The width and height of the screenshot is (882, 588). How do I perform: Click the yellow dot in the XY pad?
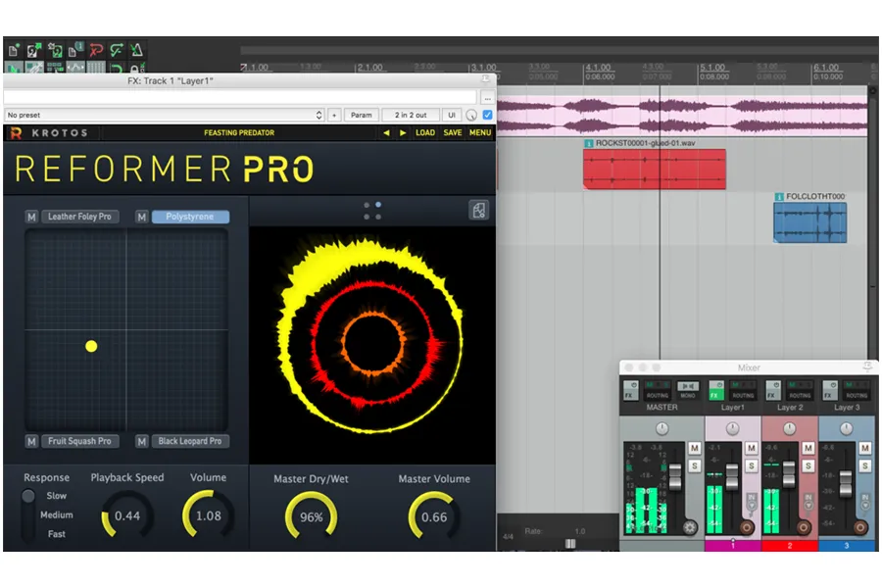click(x=91, y=346)
